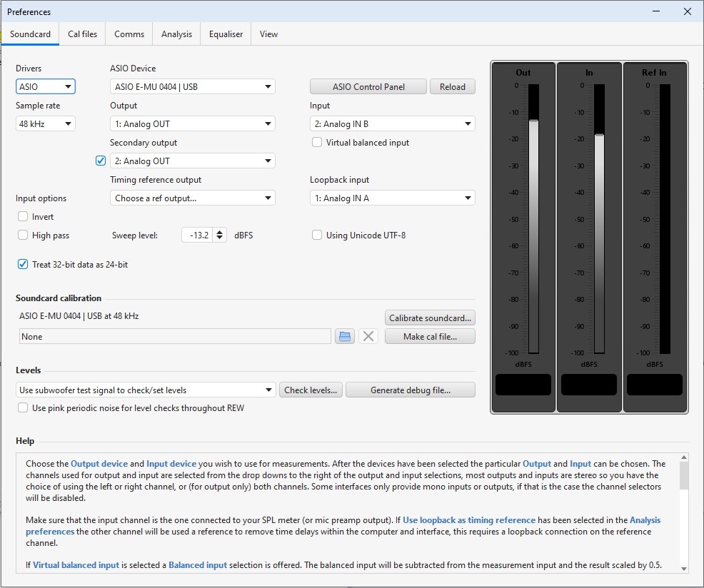Click the Check levels button
This screenshot has height=588, width=704.
(311, 390)
